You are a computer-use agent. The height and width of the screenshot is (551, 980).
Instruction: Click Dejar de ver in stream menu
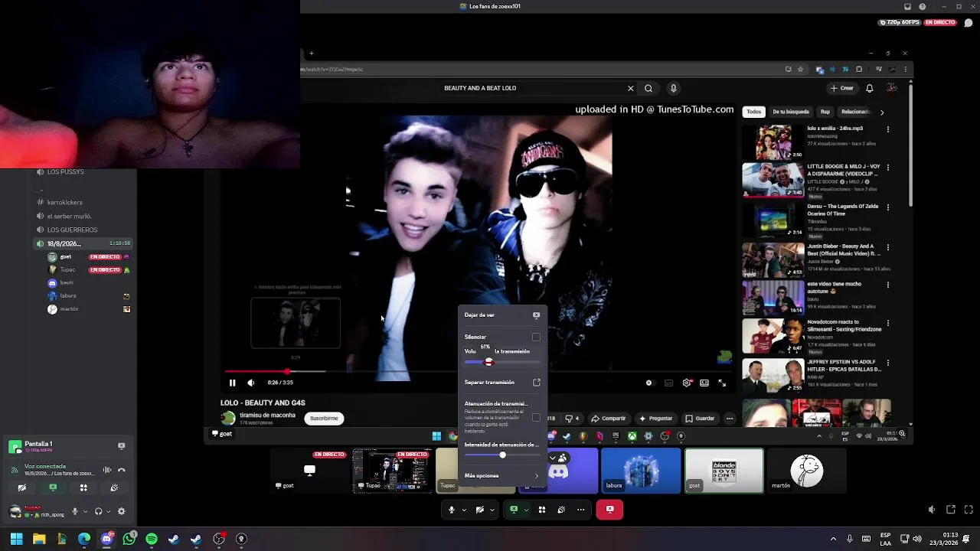coord(501,315)
